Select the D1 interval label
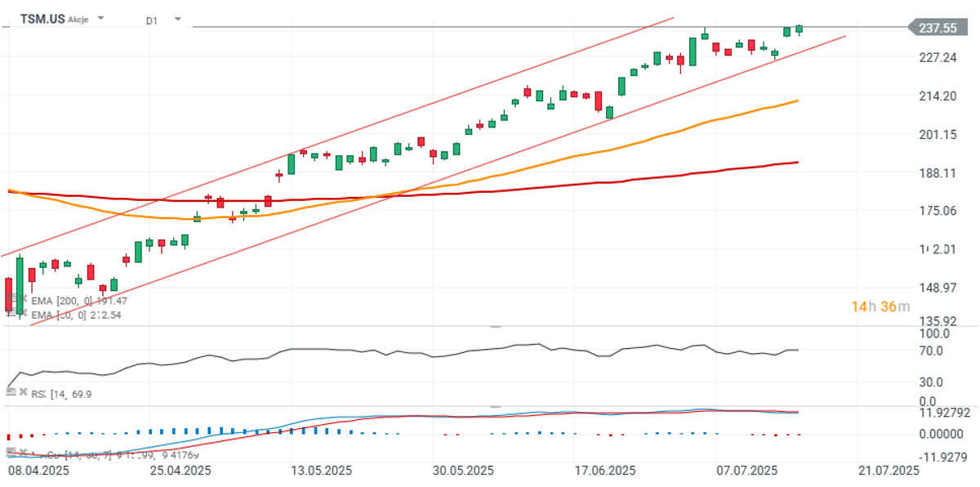This screenshot has width=980, height=487. (152, 21)
